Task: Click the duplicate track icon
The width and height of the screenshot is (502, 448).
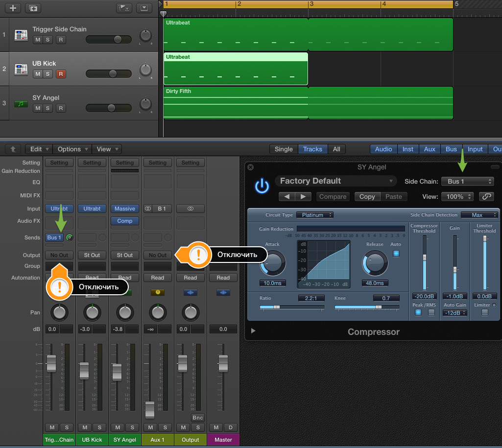Action: (x=33, y=8)
